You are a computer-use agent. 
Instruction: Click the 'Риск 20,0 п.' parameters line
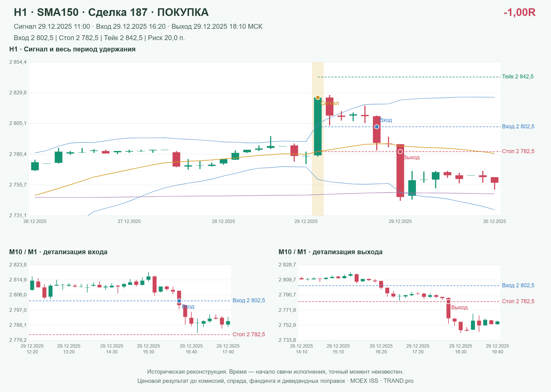coord(99,38)
